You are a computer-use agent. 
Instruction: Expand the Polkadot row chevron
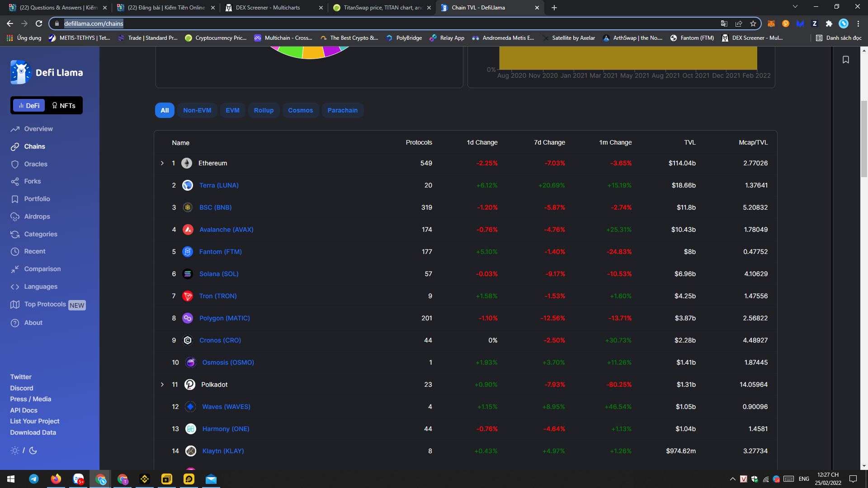click(x=162, y=385)
